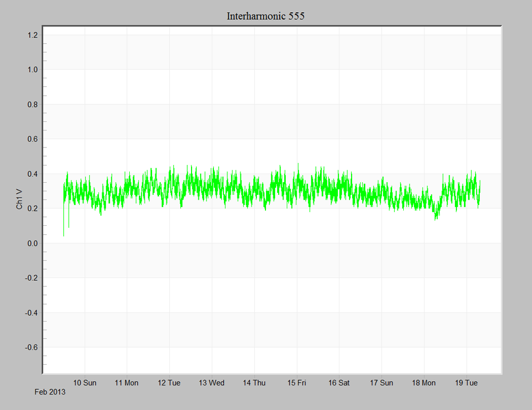This screenshot has width=532, height=410.
Task: Click the 13 Wed date label
Action: point(212,383)
